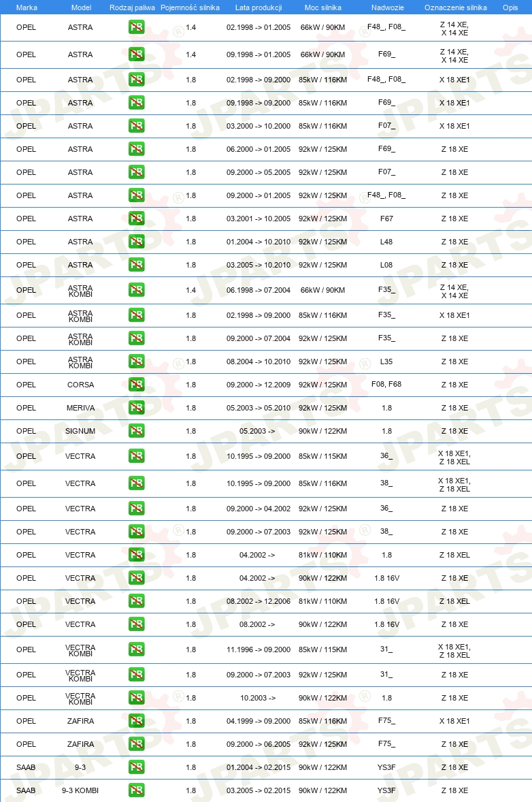Click the fuel icon in the ASTRA KOMBI 09.2000 -> 07.2004 row
The width and height of the screenshot is (532, 802).
tap(137, 338)
